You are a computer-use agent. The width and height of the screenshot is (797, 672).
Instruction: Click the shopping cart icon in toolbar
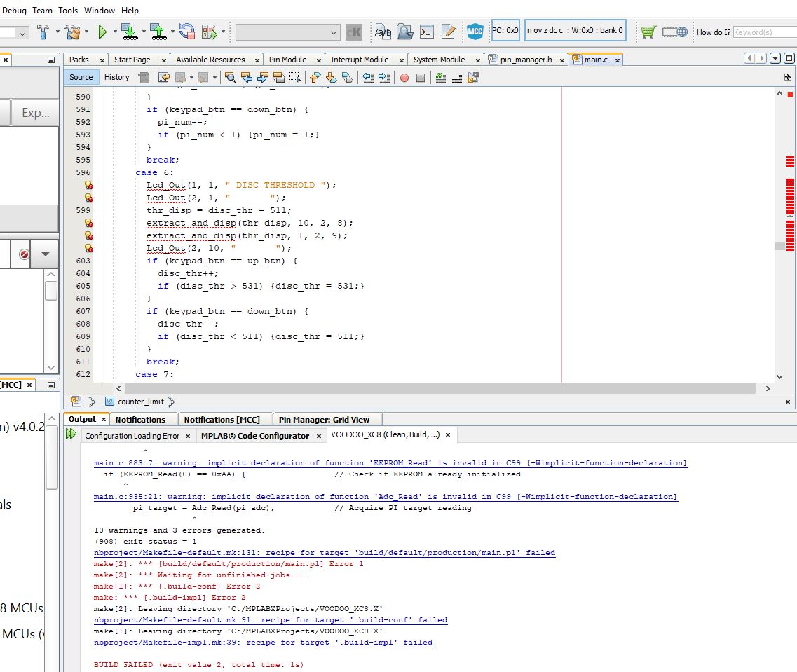pos(648,32)
